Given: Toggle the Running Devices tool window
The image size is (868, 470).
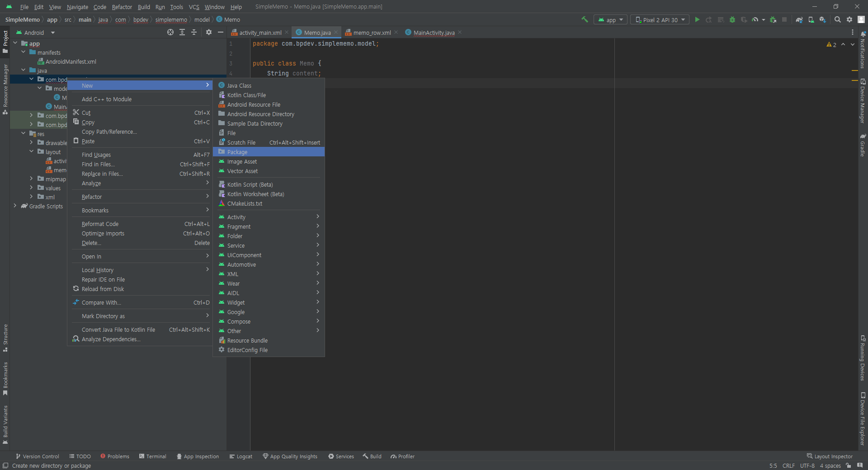Looking at the screenshot, I should tap(863, 358).
